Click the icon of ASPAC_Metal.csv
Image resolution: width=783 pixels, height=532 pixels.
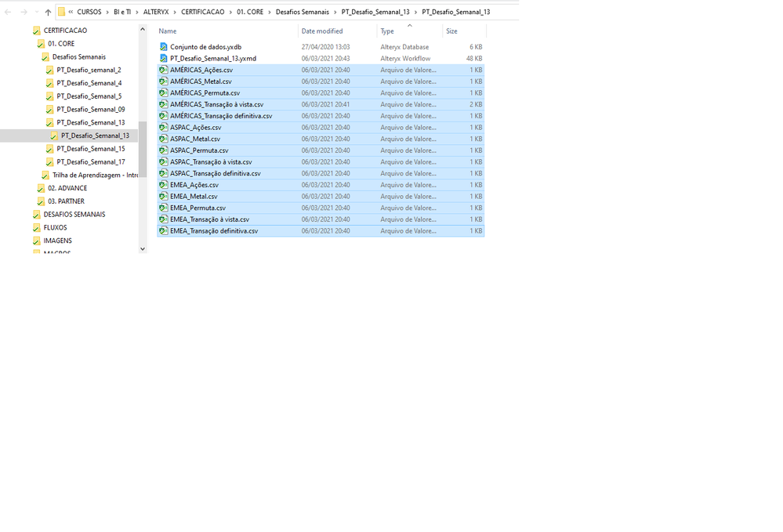coord(163,139)
